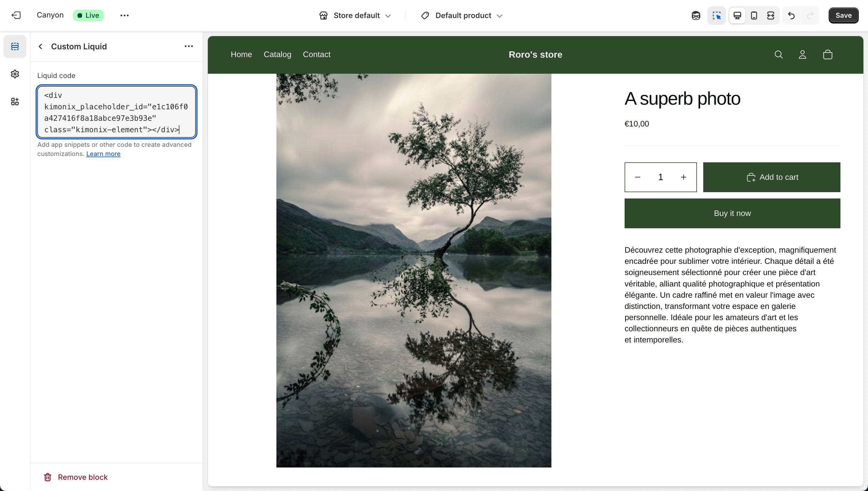The image size is (868, 491).
Task: Select Catalog in the store navigation
Action: click(x=277, y=54)
